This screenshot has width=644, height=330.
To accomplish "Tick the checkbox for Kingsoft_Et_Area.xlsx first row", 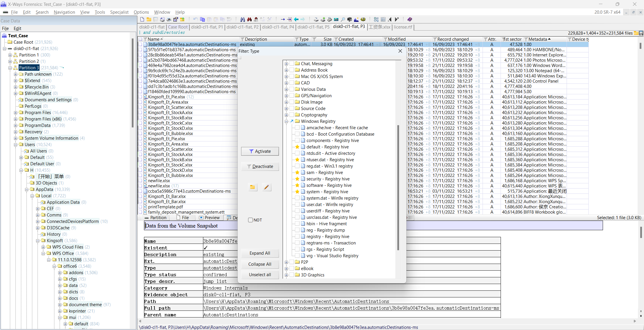I will 140,102.
